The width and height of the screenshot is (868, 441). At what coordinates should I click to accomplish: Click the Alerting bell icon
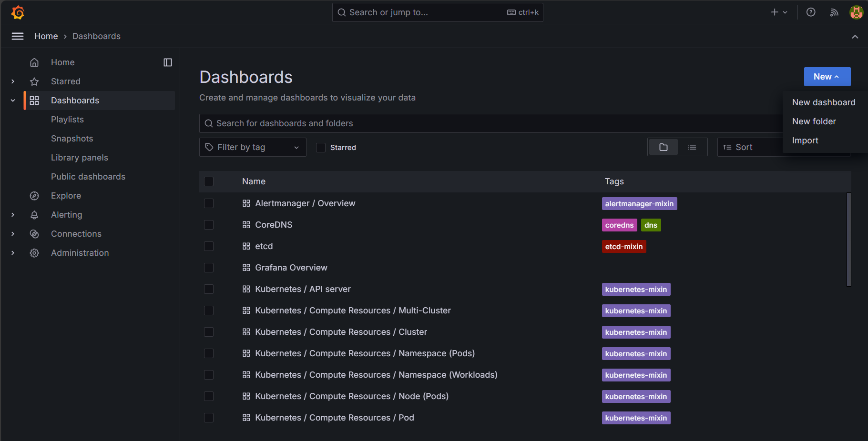point(34,215)
